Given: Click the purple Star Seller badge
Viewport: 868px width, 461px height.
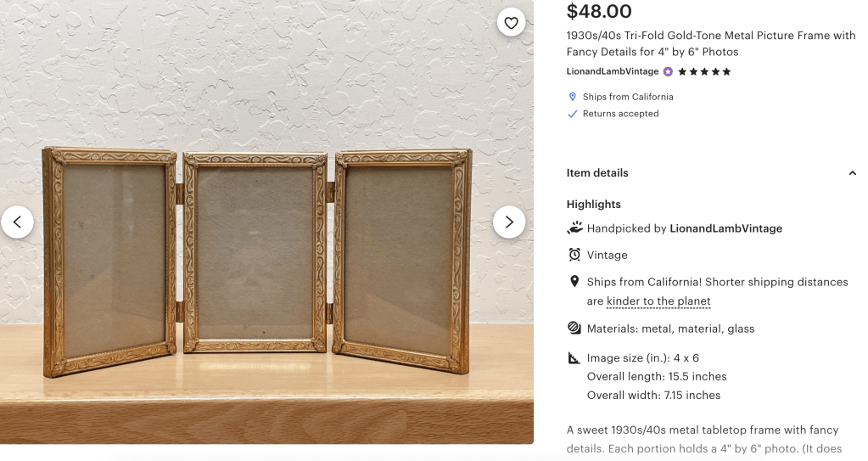Looking at the screenshot, I should [668, 72].
